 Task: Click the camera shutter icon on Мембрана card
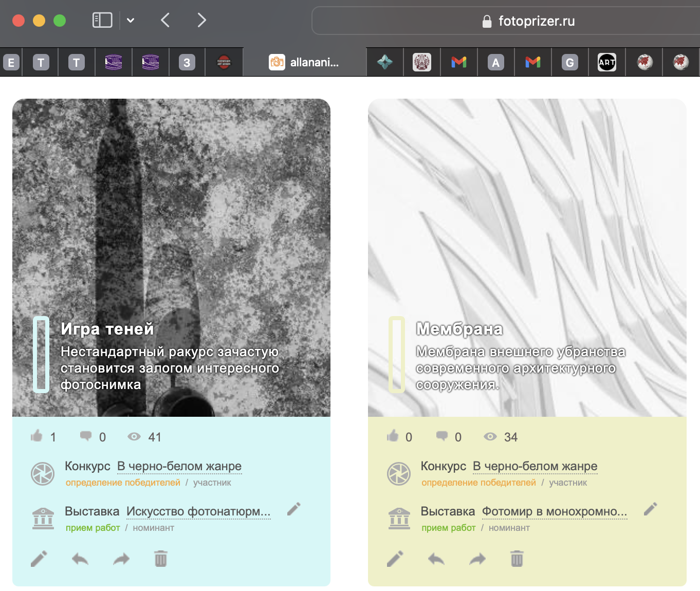[398, 474]
